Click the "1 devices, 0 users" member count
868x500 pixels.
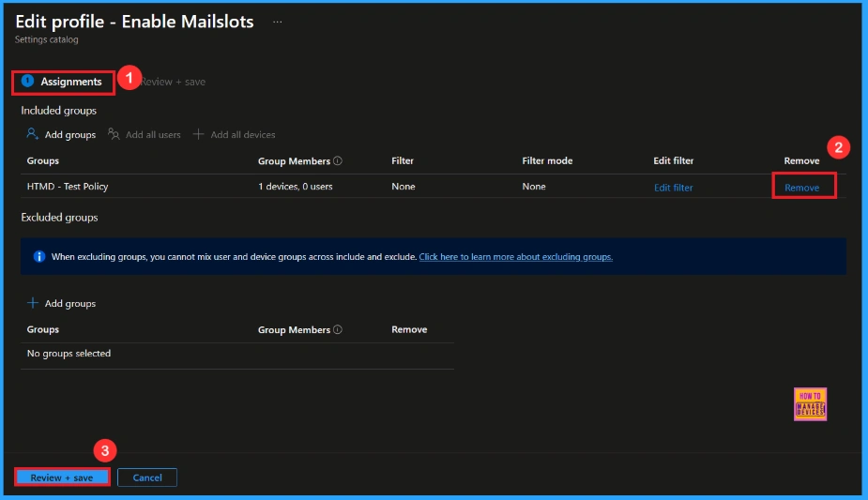pyautogui.click(x=295, y=187)
